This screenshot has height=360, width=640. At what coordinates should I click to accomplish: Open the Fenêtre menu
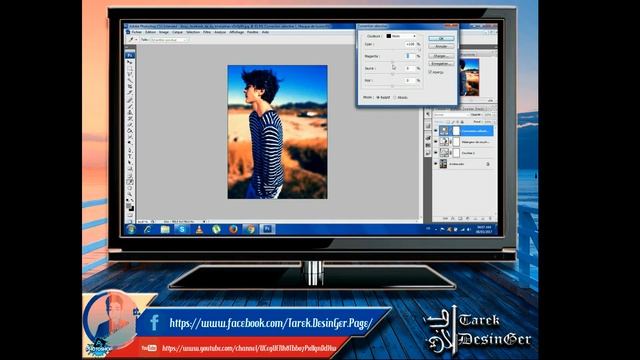pyautogui.click(x=253, y=32)
